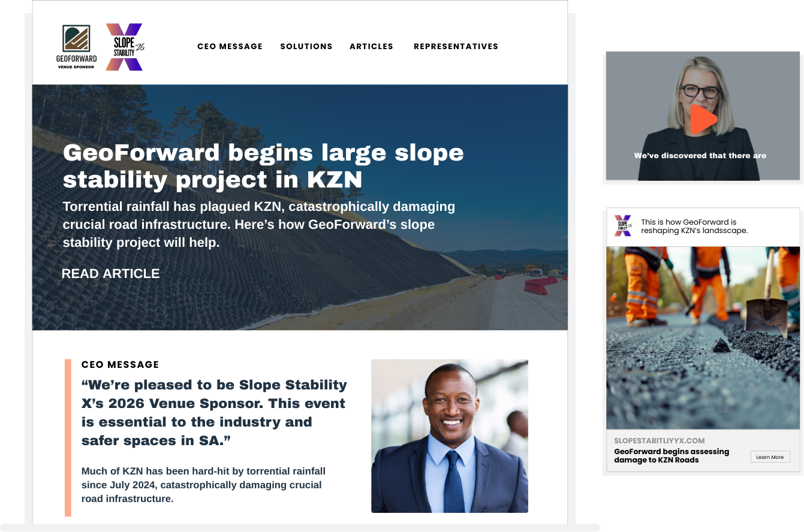Click the ad text about reshaping KZN's landscape

[694, 226]
